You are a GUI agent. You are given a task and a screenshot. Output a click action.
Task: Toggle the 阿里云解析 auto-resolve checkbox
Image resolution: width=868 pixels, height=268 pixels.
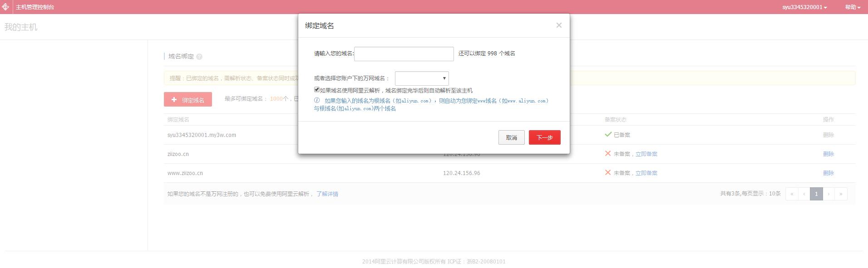point(317,90)
